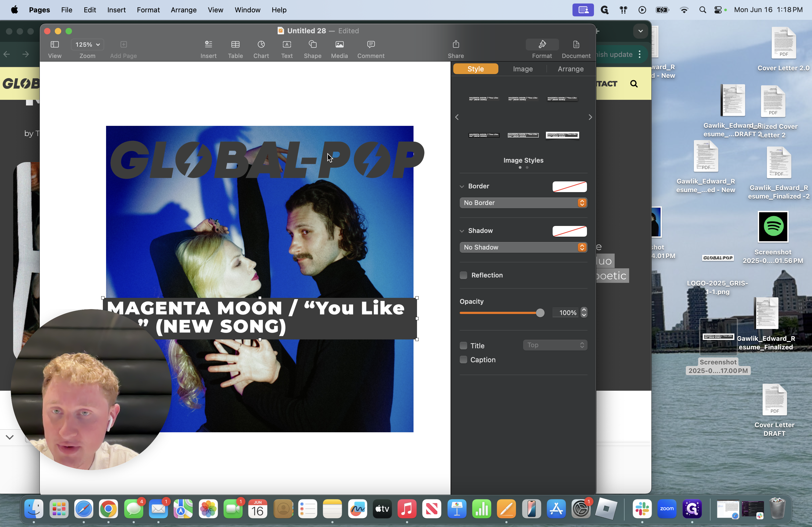Screen dimensions: 812x527
Task: Open Slack from the Dock
Action: [x=642, y=509]
